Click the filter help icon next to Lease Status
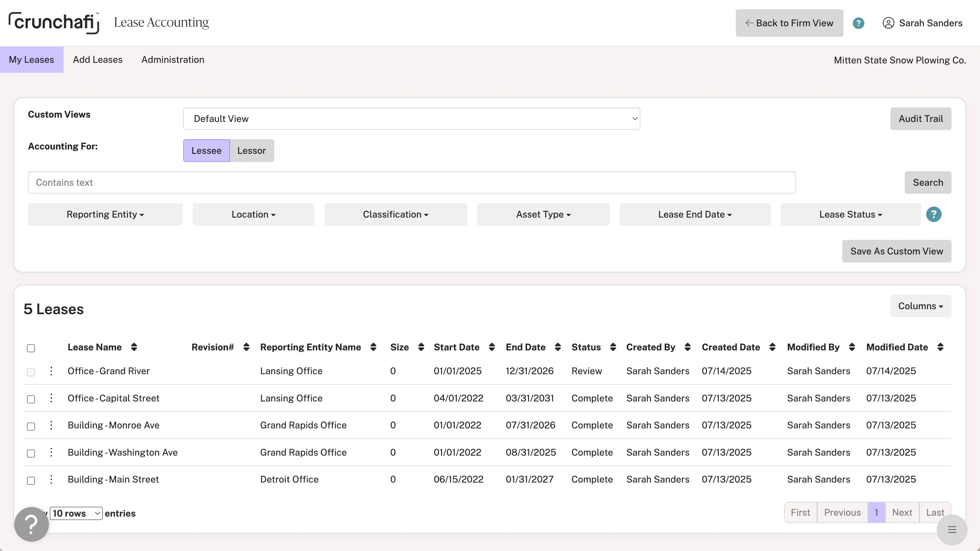980x551 pixels. pos(933,214)
